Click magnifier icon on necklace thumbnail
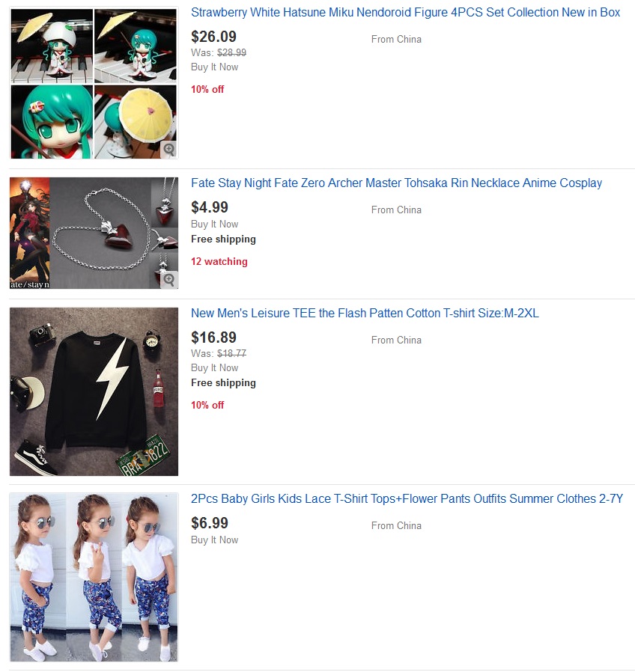 [x=169, y=279]
